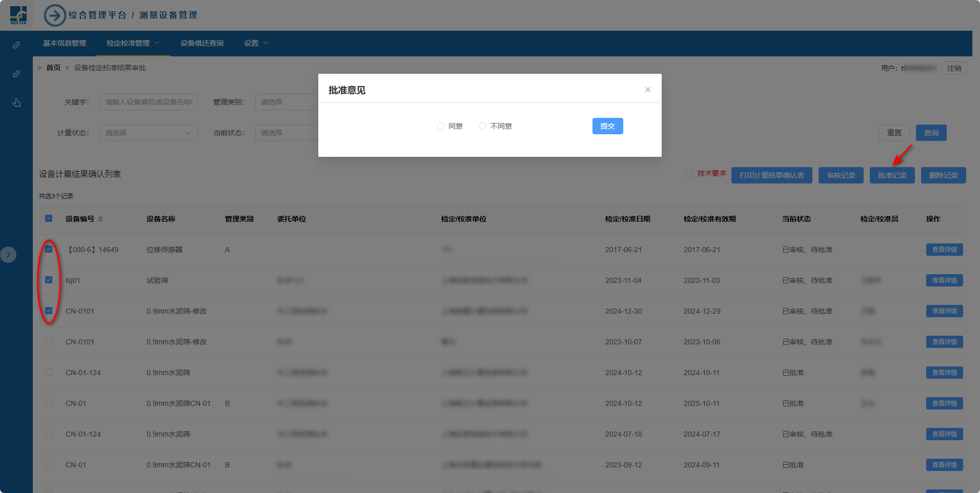Open the 计量状态 dropdown
This screenshot has width=980, height=493.
(x=148, y=133)
